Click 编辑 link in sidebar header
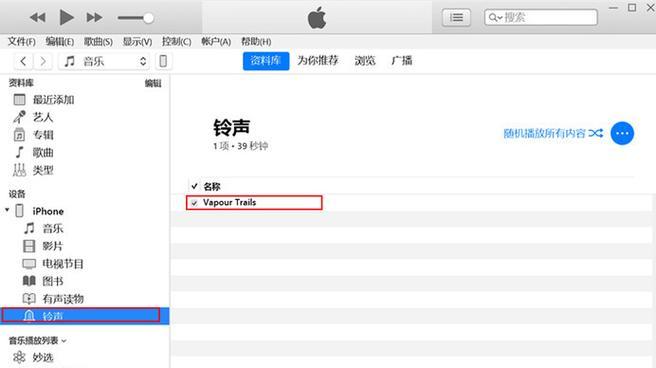 (153, 83)
